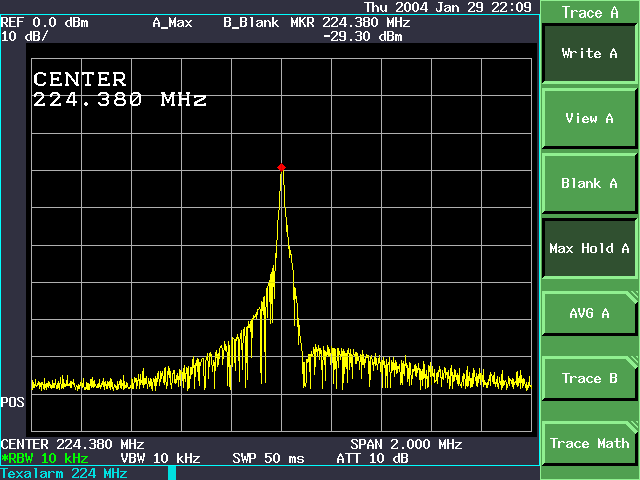This screenshot has width=640, height=480.
Task: Click the SWP 50 ms readout
Action: [269, 458]
